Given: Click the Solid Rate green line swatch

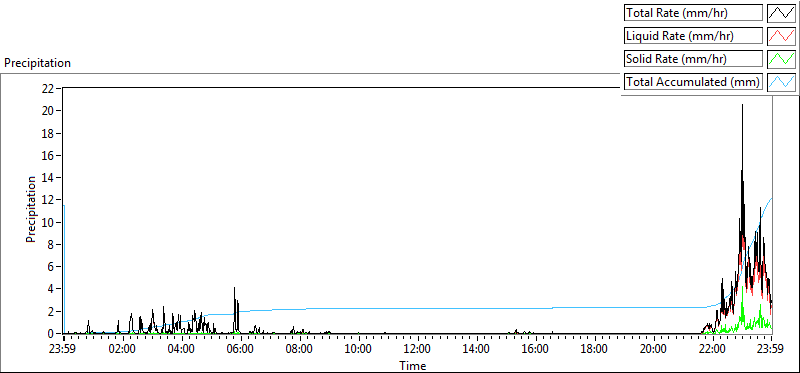Looking at the screenshot, I should pos(781,59).
